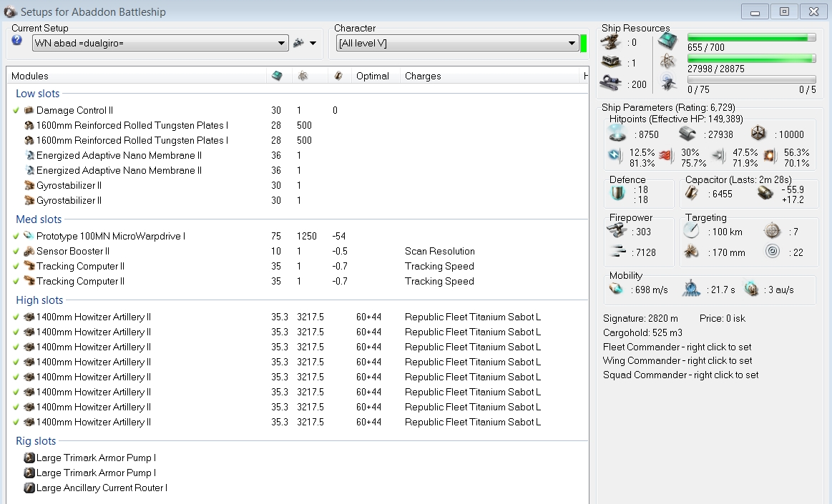This screenshot has width=832, height=504.
Task: Click the help question mark icon
Action: click(17, 40)
